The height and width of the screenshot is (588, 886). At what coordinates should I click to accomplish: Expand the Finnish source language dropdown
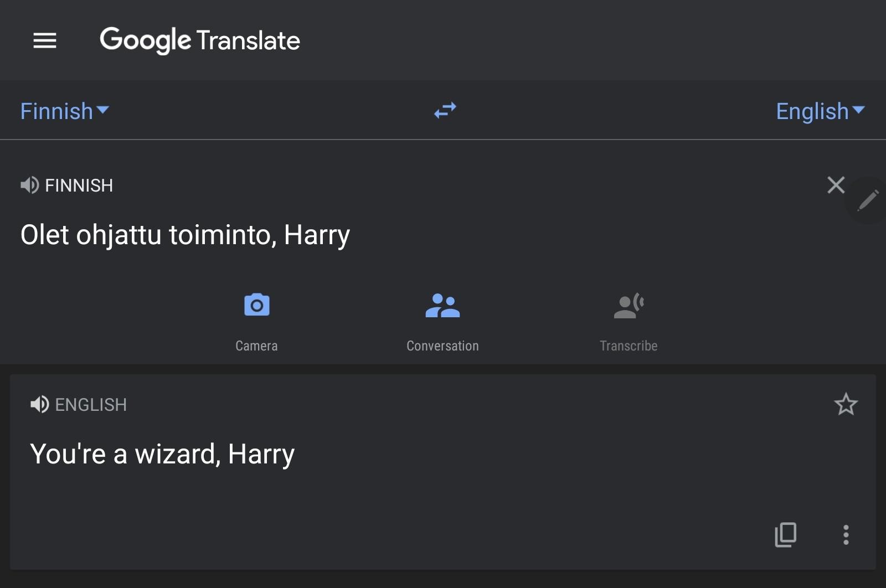pyautogui.click(x=65, y=111)
